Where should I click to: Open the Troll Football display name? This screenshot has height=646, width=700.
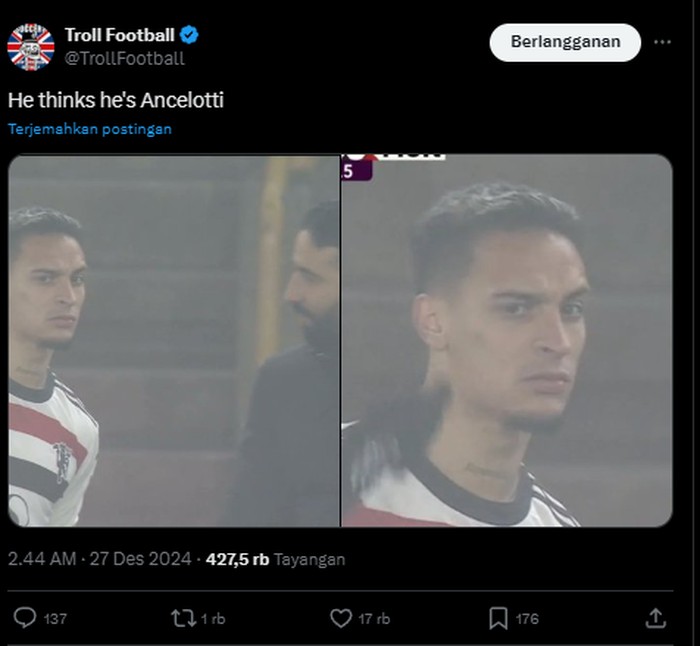pyautogui.click(x=119, y=35)
